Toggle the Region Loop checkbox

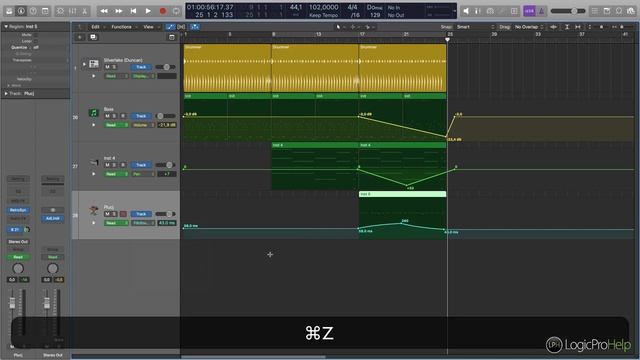[x=36, y=41]
